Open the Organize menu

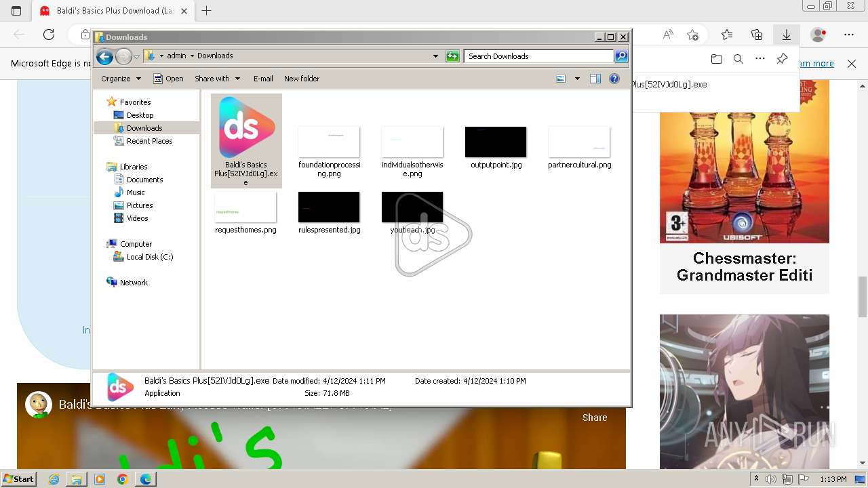click(x=121, y=79)
